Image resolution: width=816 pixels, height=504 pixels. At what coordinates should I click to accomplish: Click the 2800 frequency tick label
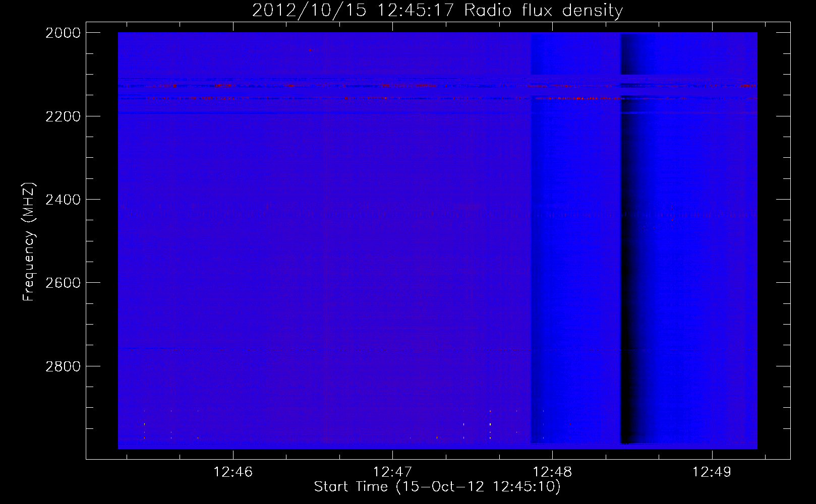[x=63, y=366]
